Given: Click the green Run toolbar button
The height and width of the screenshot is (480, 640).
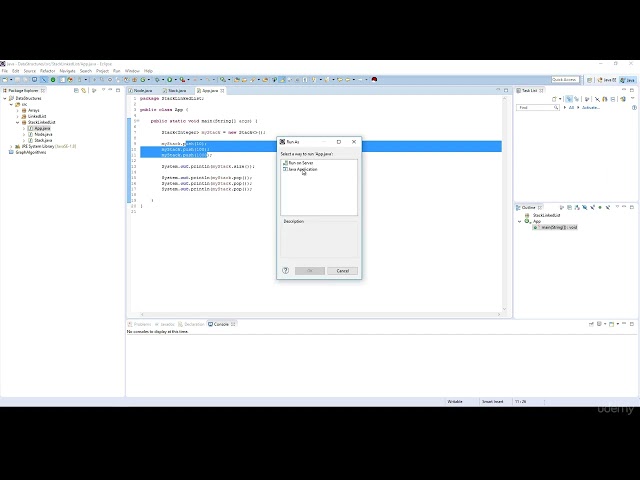Looking at the screenshot, I should pos(169,80).
